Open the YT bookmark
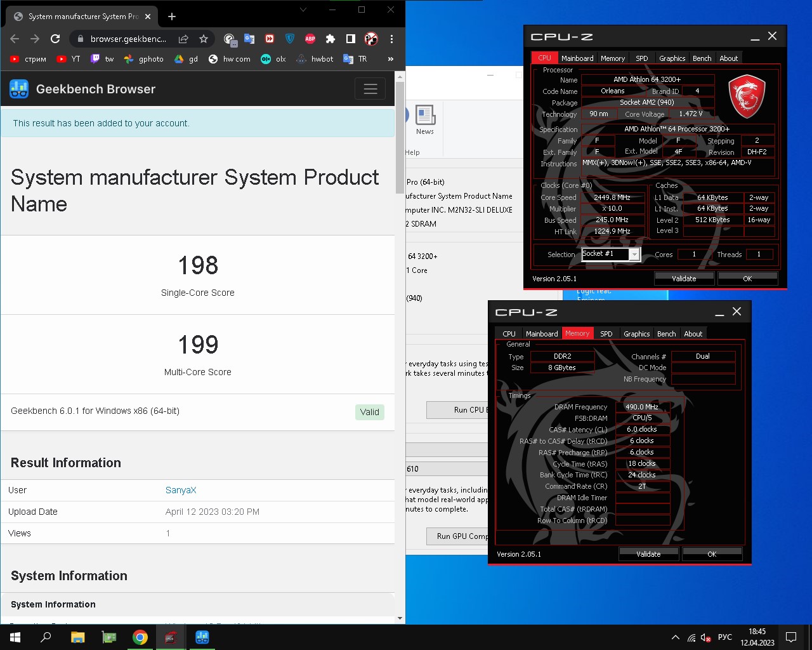The width and height of the screenshot is (812, 650). (68, 59)
